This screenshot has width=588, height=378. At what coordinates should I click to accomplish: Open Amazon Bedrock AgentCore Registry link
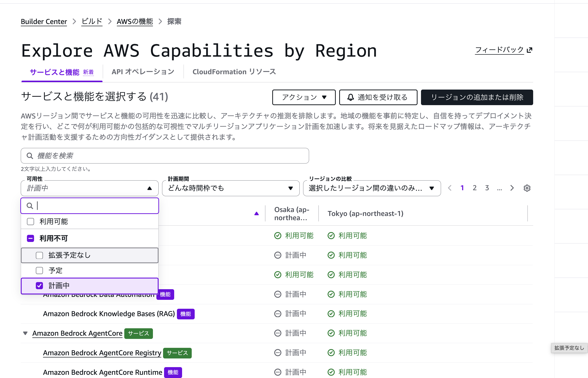click(102, 353)
